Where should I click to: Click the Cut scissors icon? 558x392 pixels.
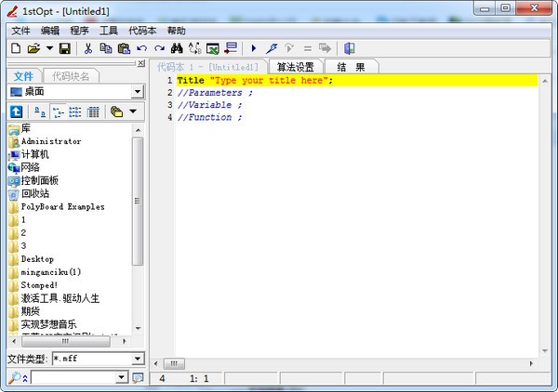88,48
